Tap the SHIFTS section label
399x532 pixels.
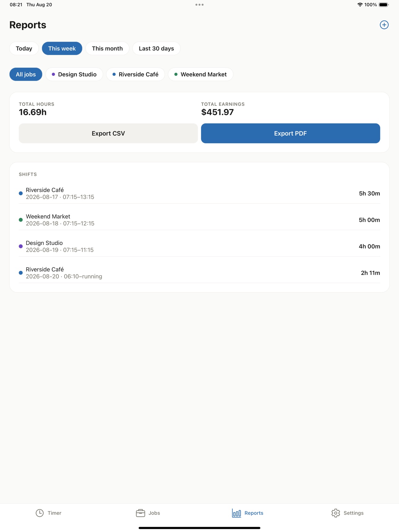(28, 174)
